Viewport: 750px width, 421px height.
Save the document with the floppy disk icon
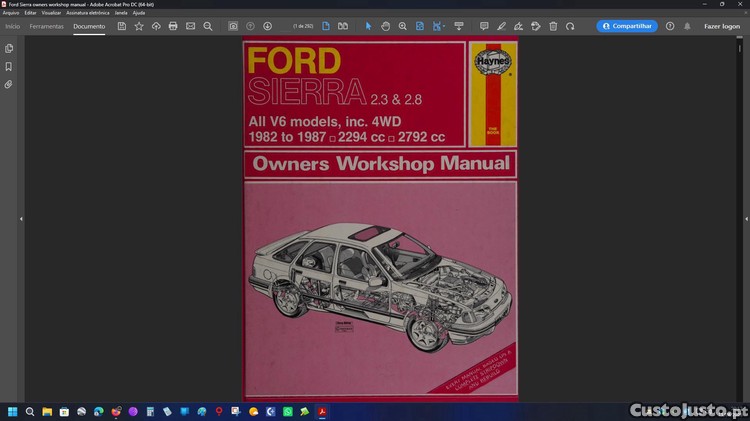[121, 26]
